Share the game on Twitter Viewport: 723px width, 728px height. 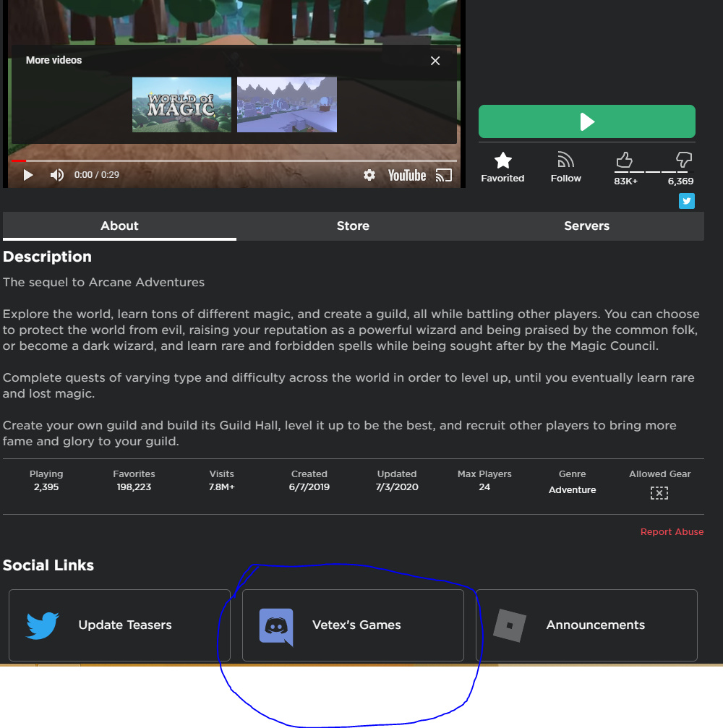click(687, 201)
